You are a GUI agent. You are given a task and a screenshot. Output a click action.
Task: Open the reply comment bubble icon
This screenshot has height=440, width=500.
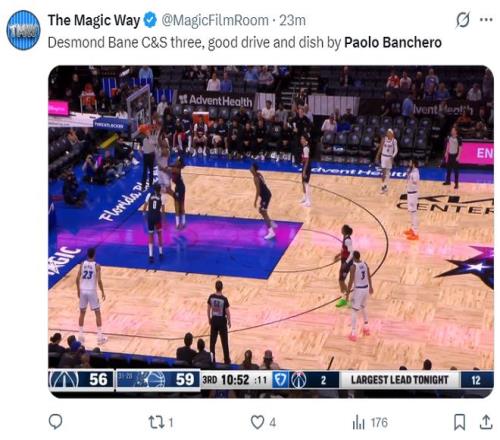55,422
